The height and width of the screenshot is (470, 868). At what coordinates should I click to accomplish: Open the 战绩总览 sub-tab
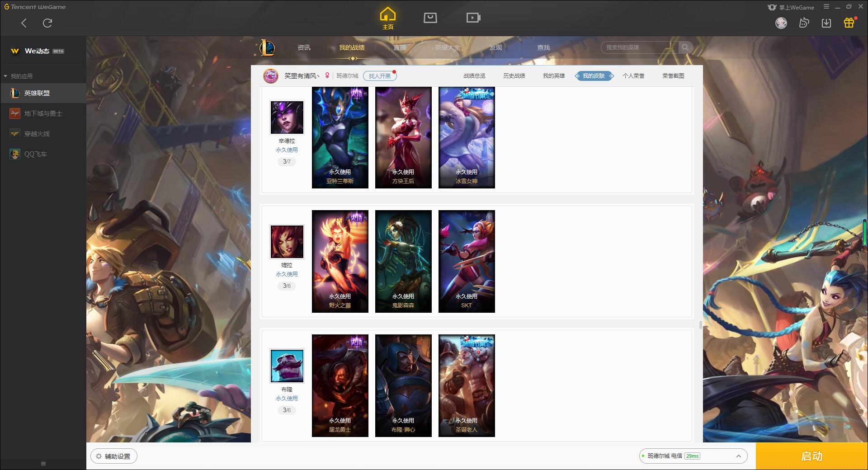point(474,76)
